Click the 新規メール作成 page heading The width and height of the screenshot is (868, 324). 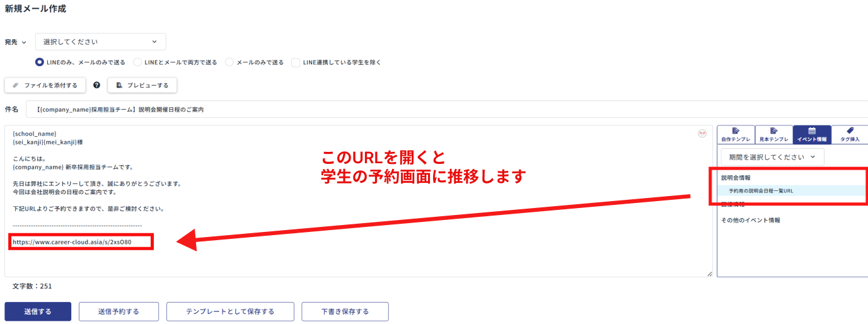point(35,9)
